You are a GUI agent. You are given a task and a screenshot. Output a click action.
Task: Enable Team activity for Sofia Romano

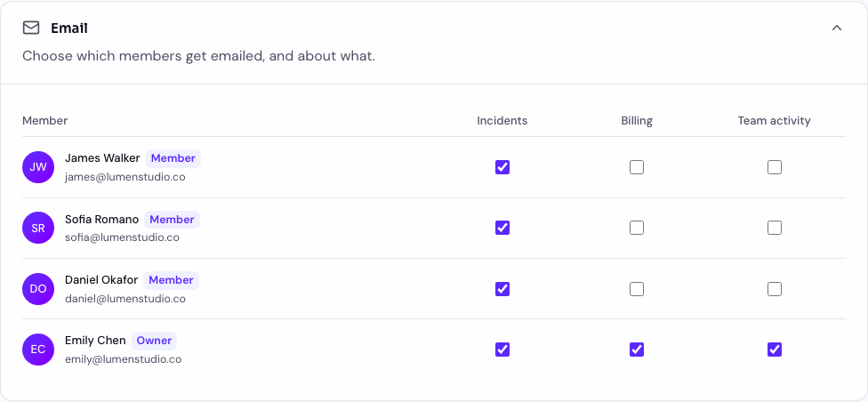(x=775, y=228)
